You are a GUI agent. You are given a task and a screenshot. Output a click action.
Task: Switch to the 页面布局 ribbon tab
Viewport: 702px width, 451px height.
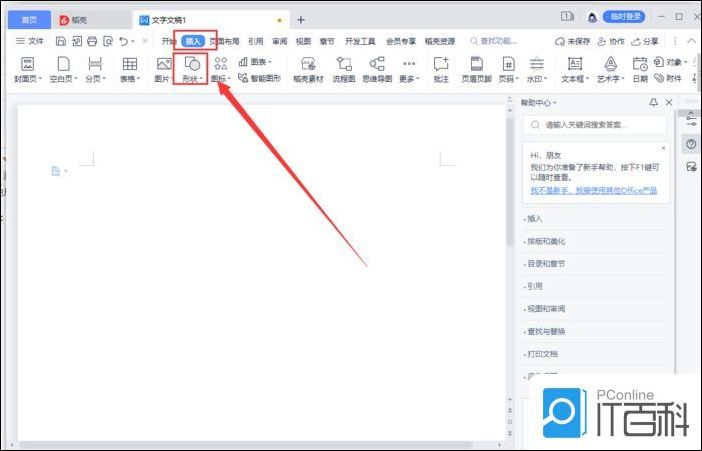[x=224, y=41]
